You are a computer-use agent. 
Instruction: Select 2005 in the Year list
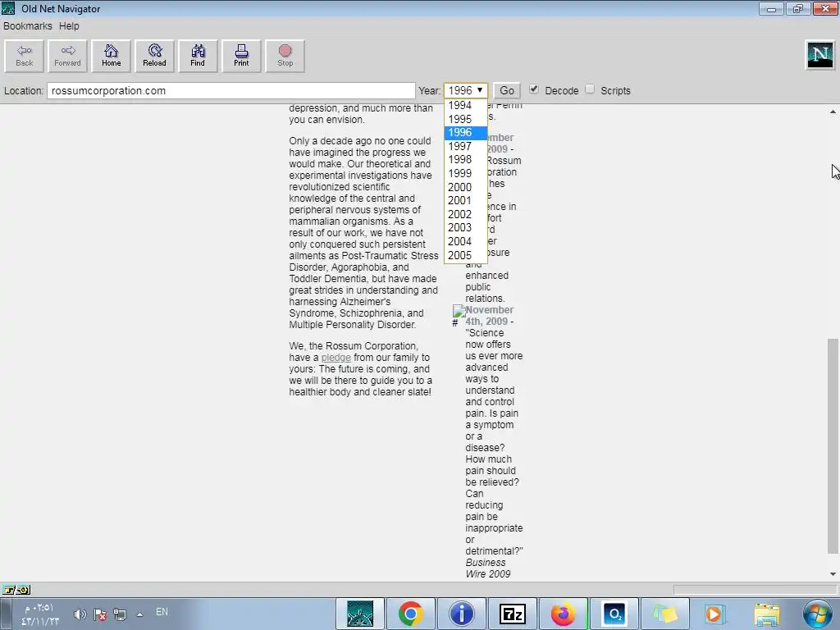[466, 256]
